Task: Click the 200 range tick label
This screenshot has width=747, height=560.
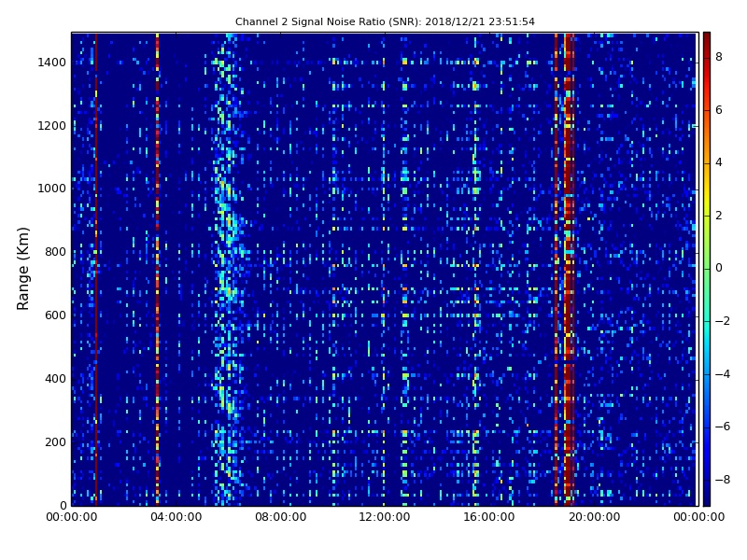Action: [x=55, y=441]
